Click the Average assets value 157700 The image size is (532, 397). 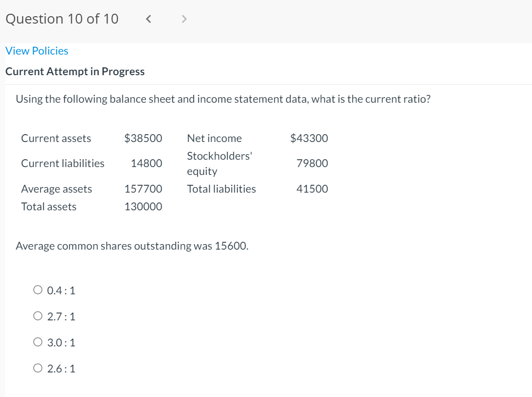(144, 189)
